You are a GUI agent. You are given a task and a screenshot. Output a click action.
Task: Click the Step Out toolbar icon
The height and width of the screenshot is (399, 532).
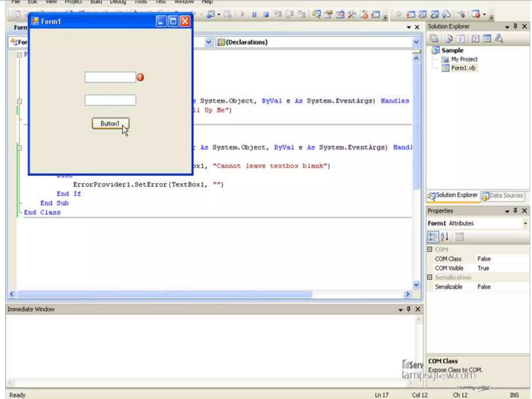click(x=301, y=14)
